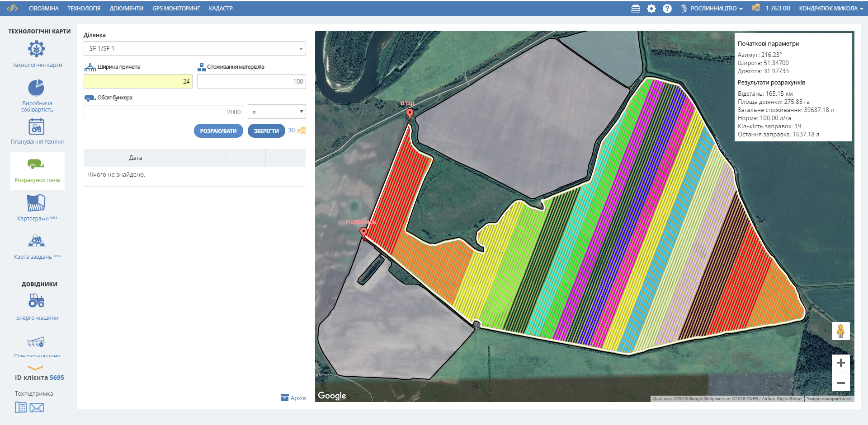Open the Кондратюк Микола user menu

click(x=830, y=9)
